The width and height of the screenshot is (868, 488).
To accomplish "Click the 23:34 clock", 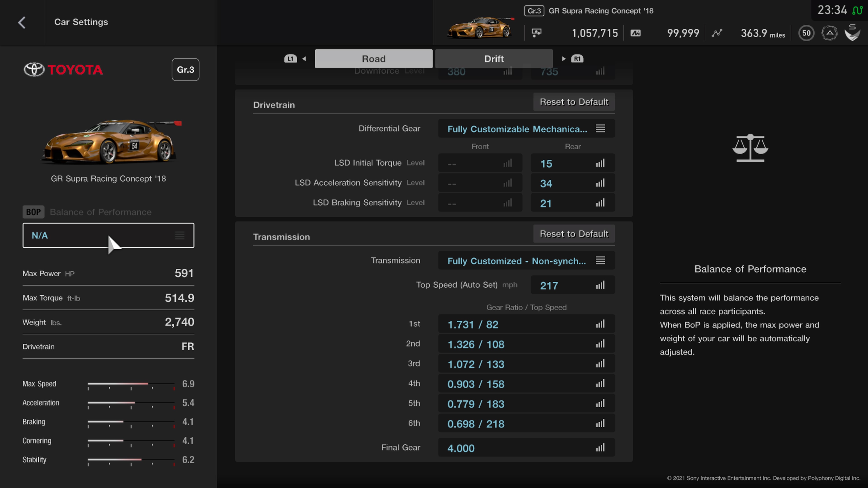I will [832, 10].
